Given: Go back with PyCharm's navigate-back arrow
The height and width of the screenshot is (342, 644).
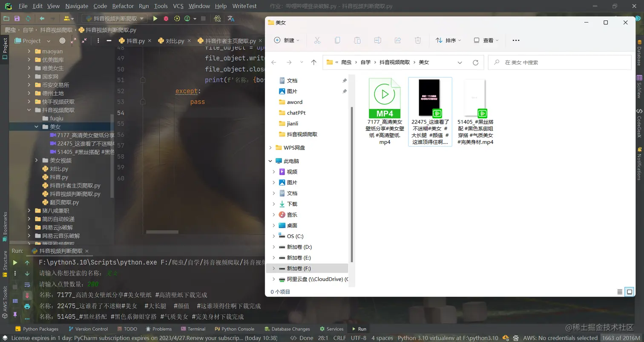Looking at the screenshot, I should [x=42, y=19].
